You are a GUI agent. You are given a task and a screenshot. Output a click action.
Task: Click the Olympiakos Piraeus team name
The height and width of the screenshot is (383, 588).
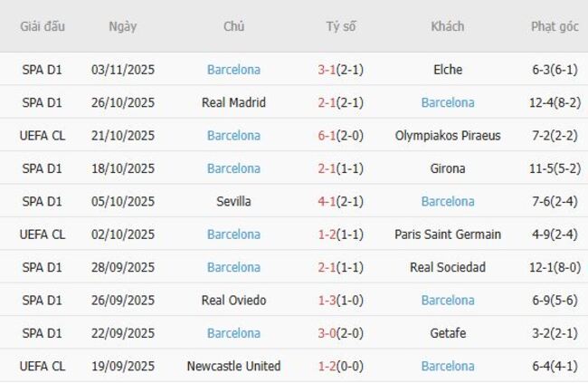(x=448, y=136)
